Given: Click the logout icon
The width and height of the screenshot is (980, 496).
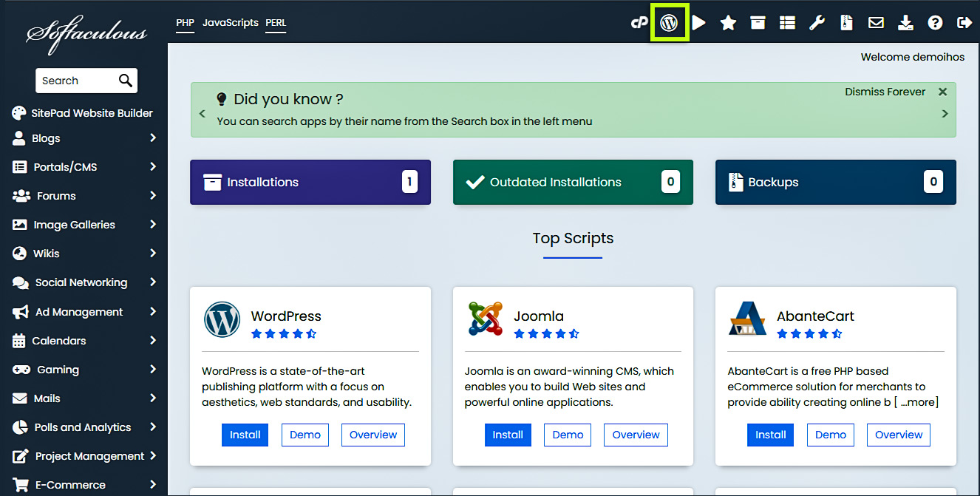Looking at the screenshot, I should [x=964, y=23].
